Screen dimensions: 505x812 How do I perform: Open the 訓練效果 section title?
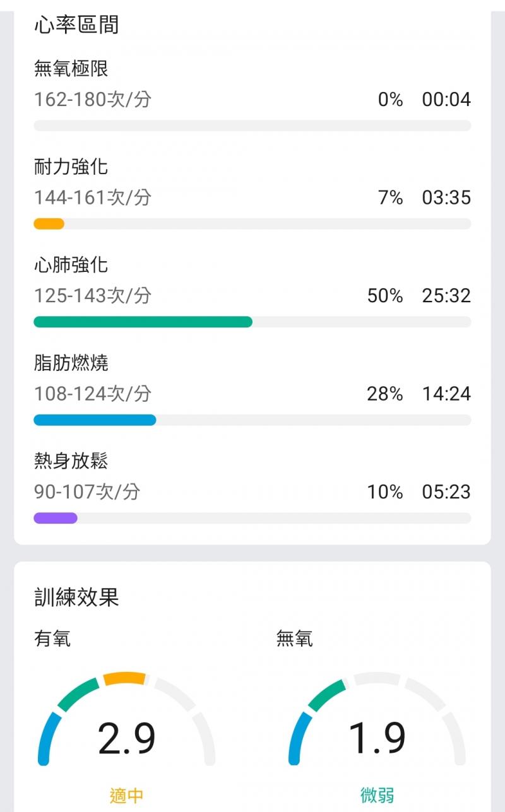point(76,597)
